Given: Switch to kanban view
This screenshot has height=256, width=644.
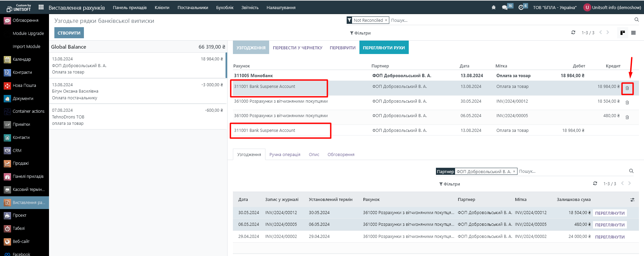Looking at the screenshot, I should pos(623,33).
